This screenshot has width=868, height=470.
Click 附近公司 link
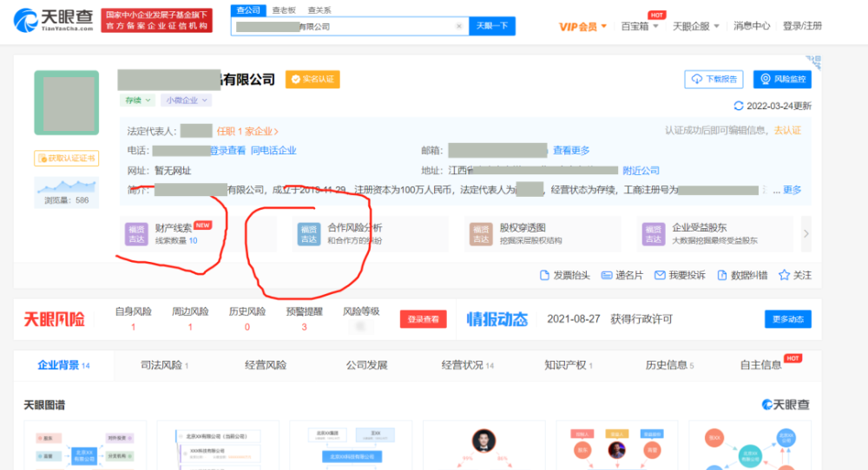[641, 170]
